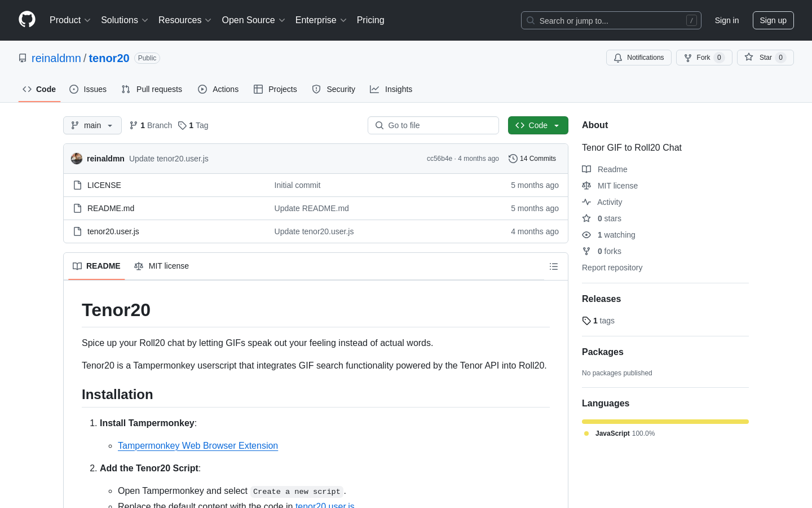Open the README.md file
This screenshot has width=812, height=508.
click(111, 208)
